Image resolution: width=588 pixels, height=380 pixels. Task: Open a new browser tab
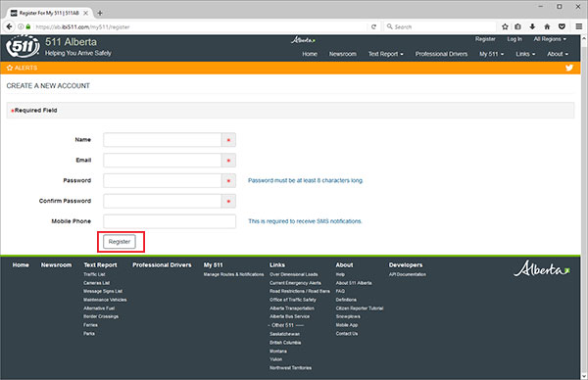click(100, 13)
